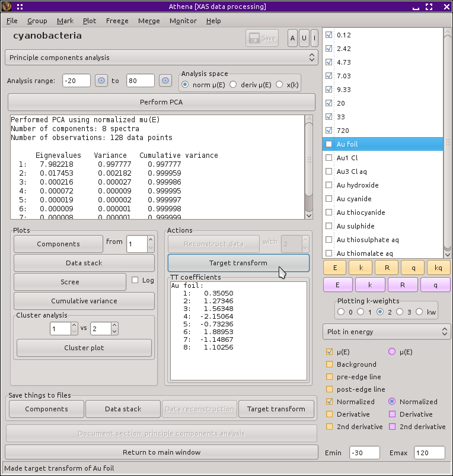Click the Cluster plot button
This screenshot has width=453, height=476.
tap(84, 348)
